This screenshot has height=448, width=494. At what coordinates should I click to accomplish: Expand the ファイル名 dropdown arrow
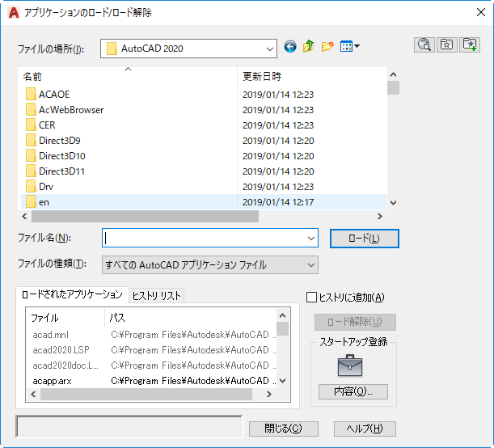311,239
